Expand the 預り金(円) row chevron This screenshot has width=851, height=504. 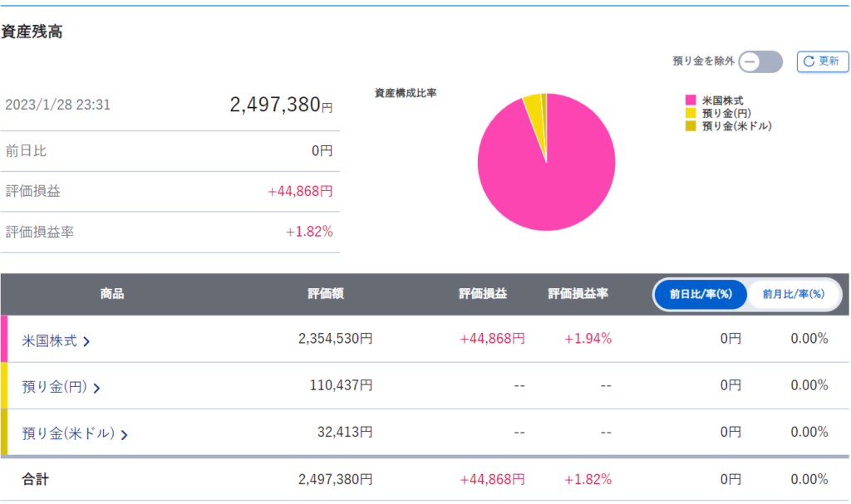[x=97, y=387]
